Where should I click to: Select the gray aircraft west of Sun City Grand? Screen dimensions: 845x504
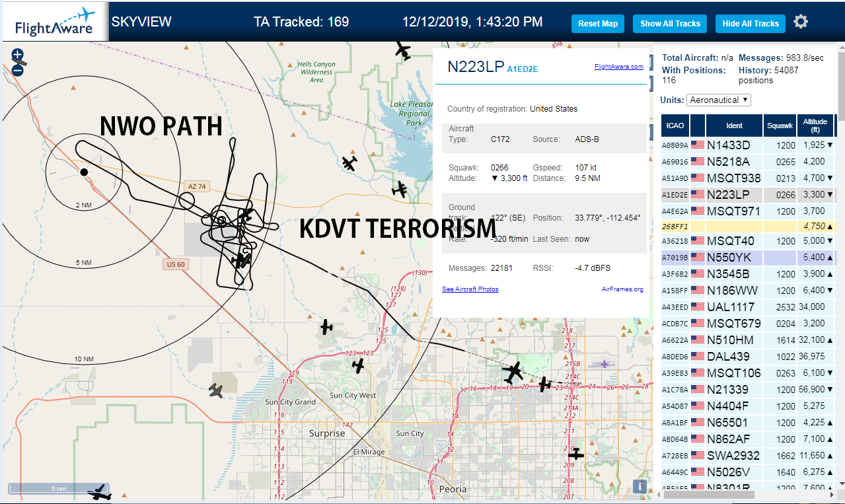tap(216, 391)
